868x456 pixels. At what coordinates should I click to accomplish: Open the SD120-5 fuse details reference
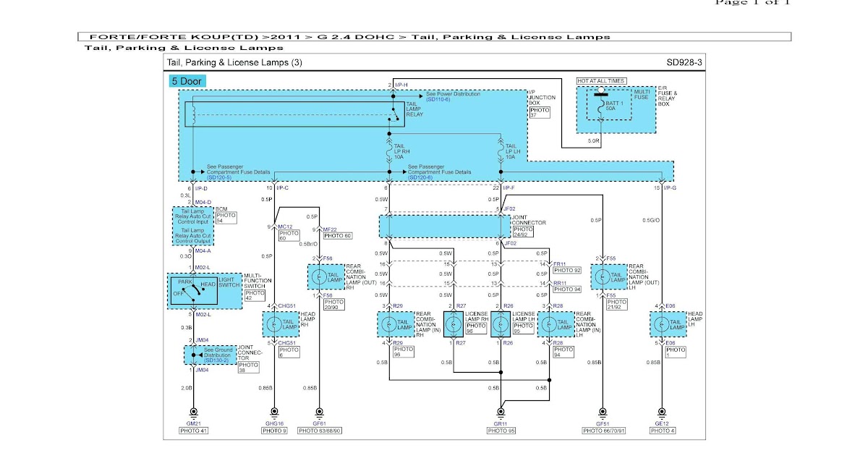pos(218,177)
